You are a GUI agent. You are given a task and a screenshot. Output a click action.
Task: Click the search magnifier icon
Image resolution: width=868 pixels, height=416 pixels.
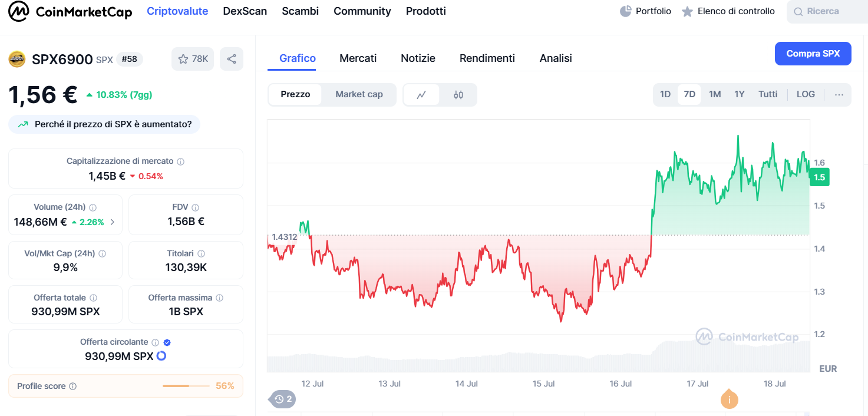tap(798, 12)
